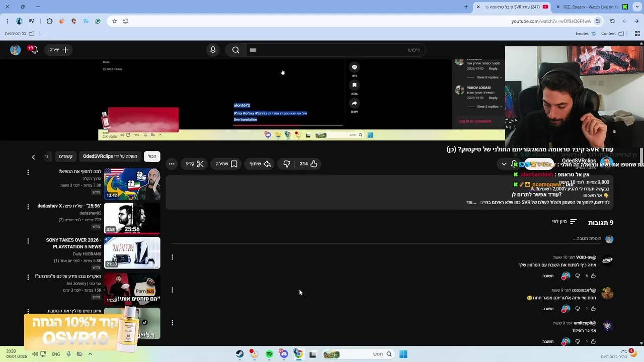644x362 pixels.
Task: Like the comment by @VOID-nv
Action: click(593, 276)
